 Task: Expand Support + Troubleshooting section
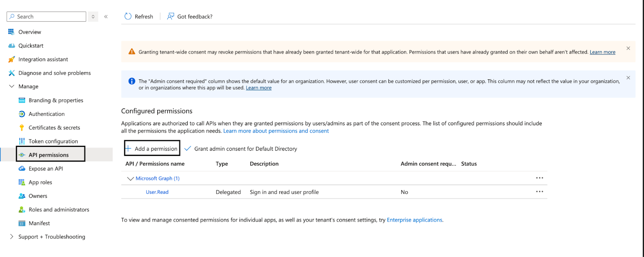tap(11, 237)
